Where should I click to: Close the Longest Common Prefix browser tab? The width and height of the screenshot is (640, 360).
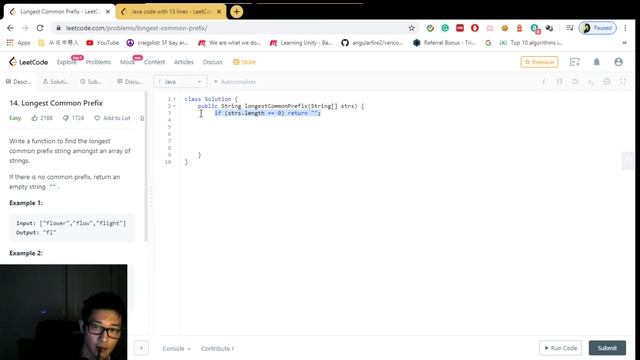tap(108, 11)
